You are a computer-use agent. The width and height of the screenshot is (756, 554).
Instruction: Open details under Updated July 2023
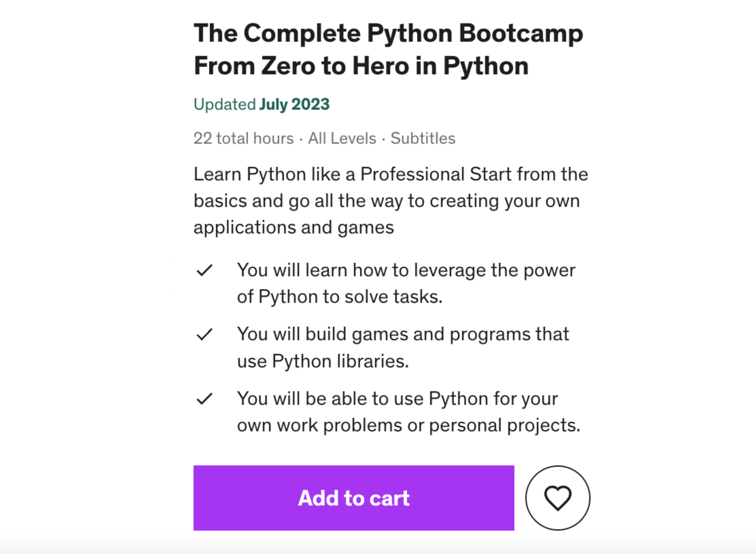click(x=262, y=104)
